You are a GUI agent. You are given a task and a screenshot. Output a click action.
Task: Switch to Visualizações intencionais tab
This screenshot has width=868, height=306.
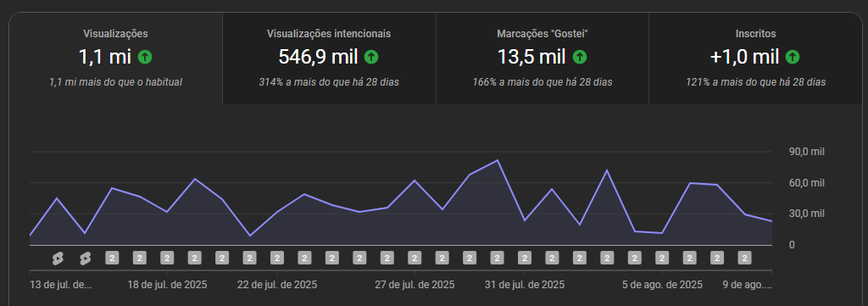(330, 58)
